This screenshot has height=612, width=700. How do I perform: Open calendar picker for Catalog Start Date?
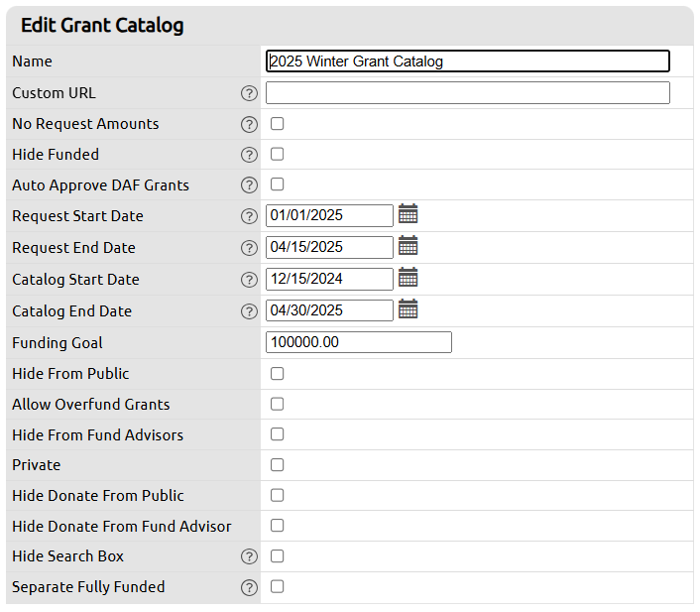[x=408, y=278]
